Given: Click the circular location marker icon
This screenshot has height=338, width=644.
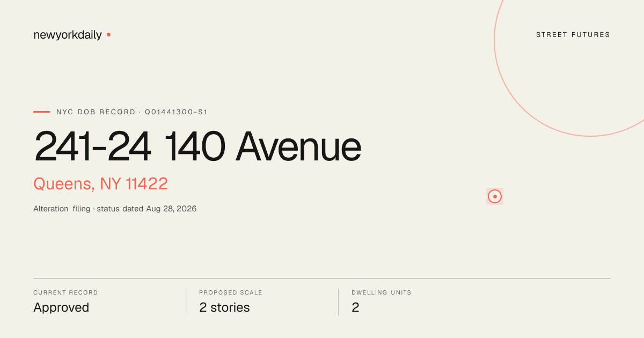Looking at the screenshot, I should (x=495, y=196).
